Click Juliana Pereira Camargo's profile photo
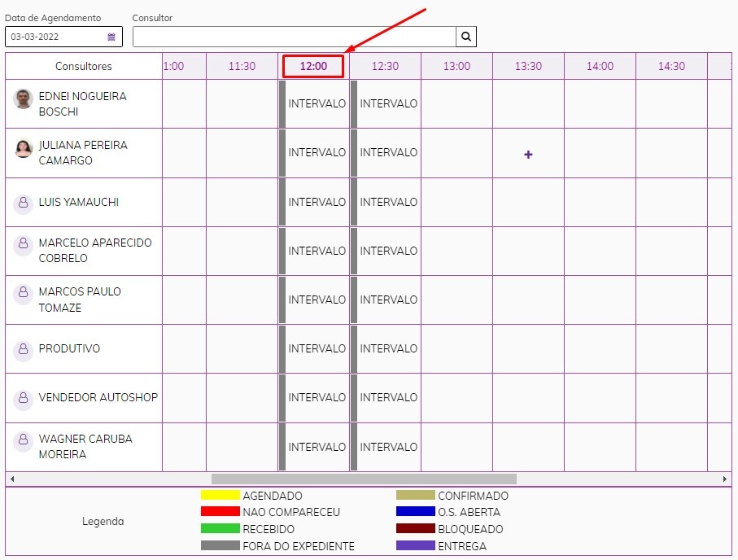This screenshot has height=560, width=738. click(23, 148)
